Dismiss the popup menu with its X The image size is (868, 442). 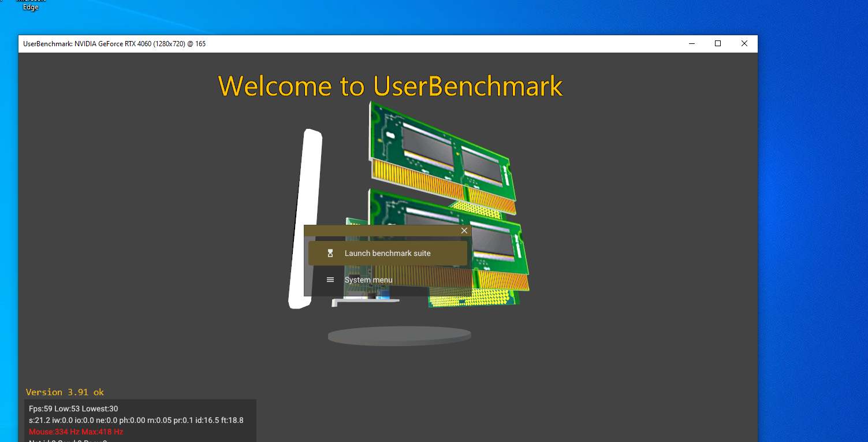[464, 231]
